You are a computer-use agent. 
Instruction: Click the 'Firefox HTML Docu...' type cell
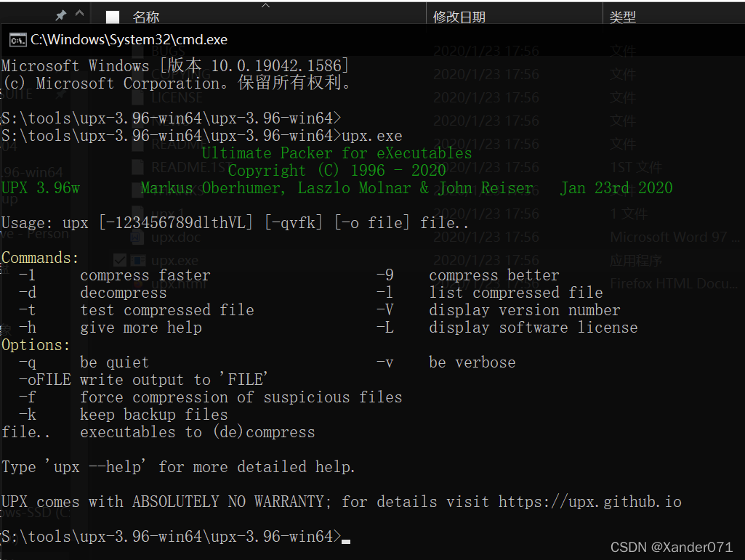(x=673, y=283)
